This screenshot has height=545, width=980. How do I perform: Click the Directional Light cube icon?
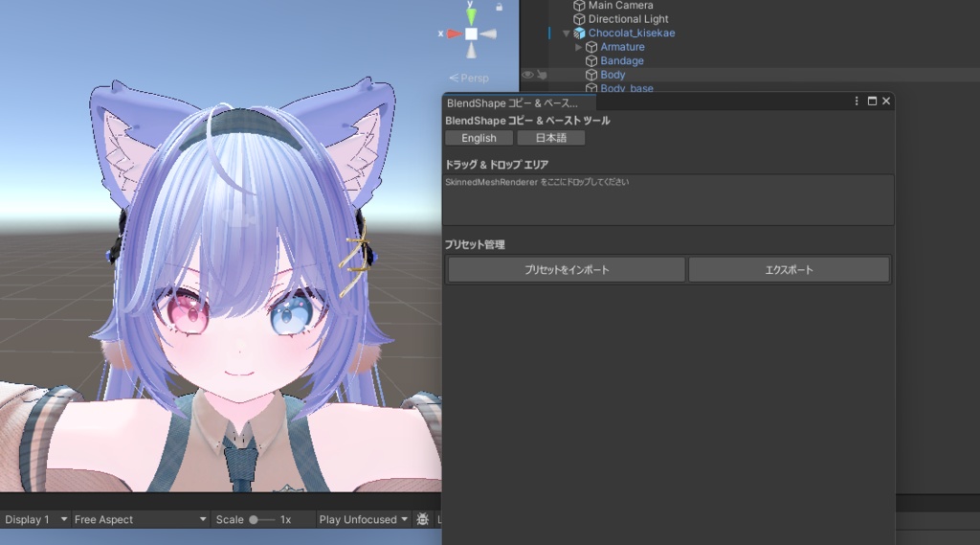(579, 19)
